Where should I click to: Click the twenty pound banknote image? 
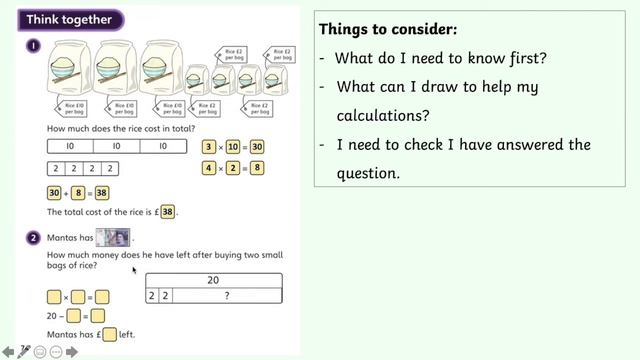click(113, 238)
